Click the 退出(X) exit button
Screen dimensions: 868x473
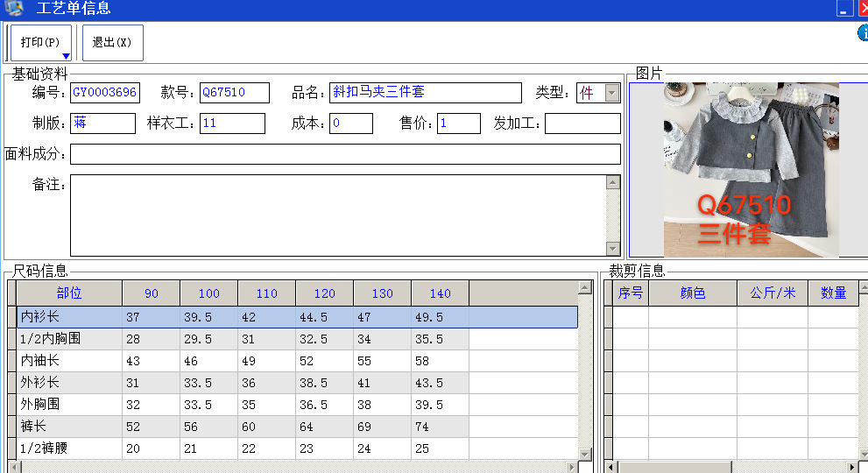point(112,42)
